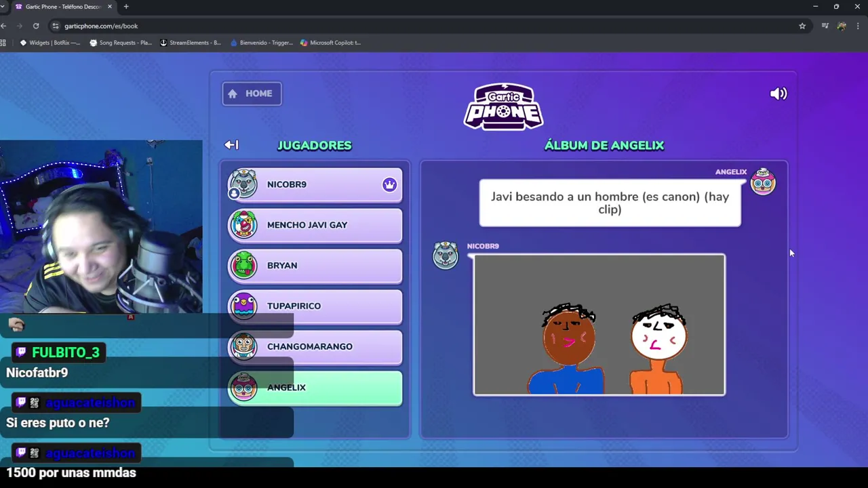Open a new tab with the plus button
The width and height of the screenshot is (868, 488).
(125, 6)
